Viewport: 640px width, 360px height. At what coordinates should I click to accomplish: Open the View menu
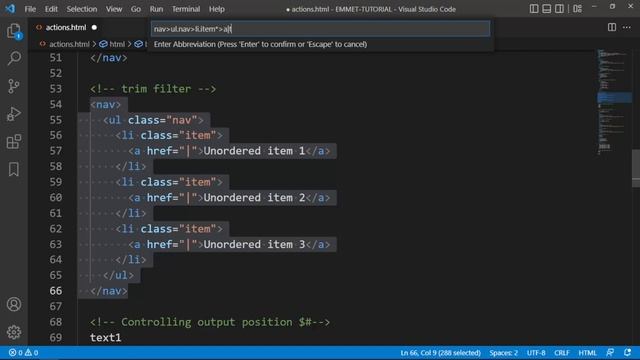[114, 9]
